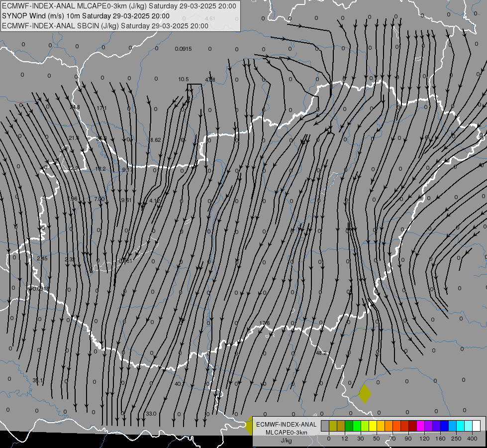Click the cyan swatch left of the palest cyan
Screen dimensions: 487x448
tap(460, 426)
